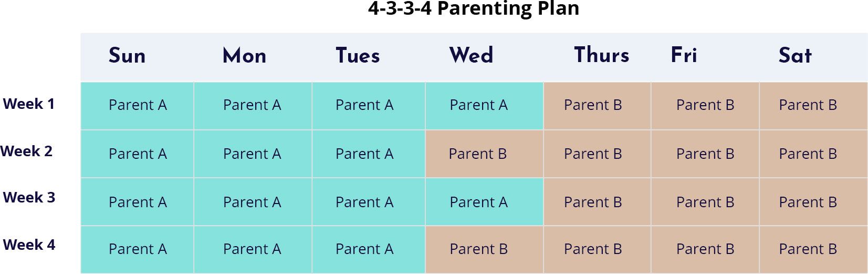The height and width of the screenshot is (274, 868).
Task: Click the Week 4 row label
Action: click(29, 245)
